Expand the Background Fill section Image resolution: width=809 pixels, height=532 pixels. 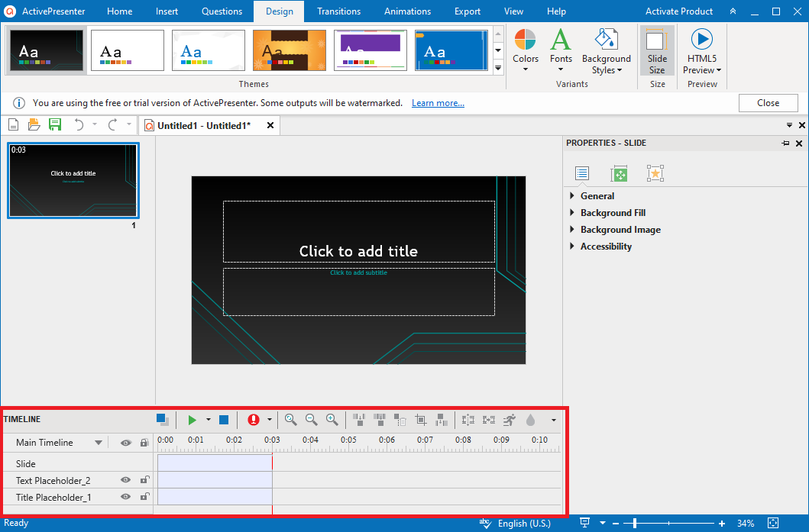tap(613, 213)
